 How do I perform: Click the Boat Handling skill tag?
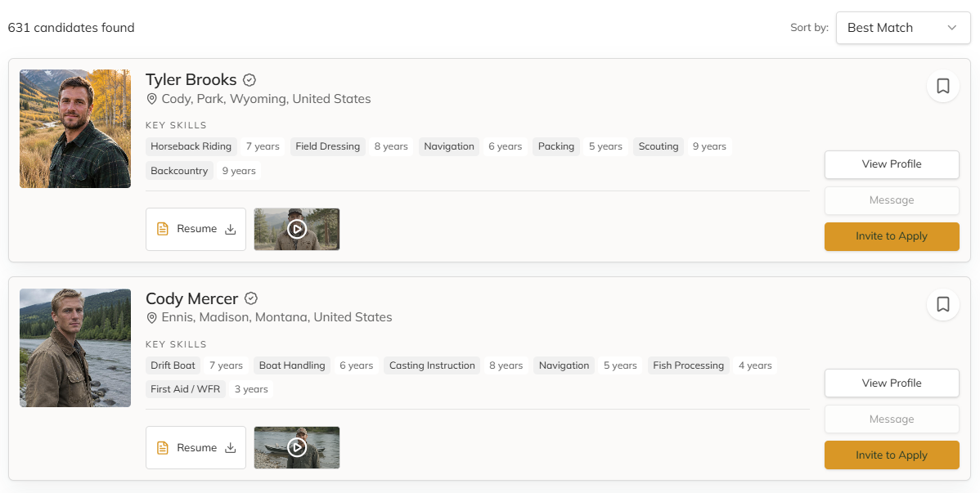point(292,365)
